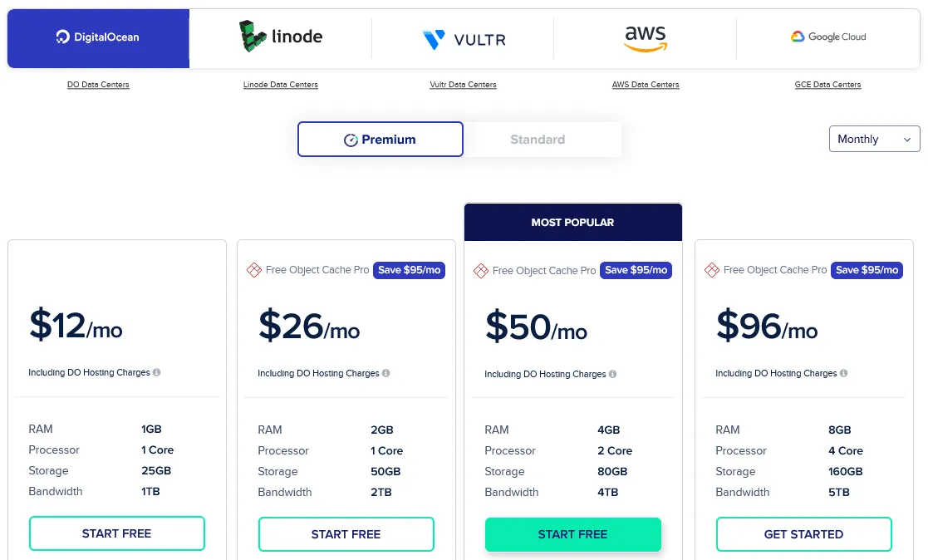Open the Monthly billing dropdown
The height and width of the screenshot is (560, 928).
click(x=873, y=139)
